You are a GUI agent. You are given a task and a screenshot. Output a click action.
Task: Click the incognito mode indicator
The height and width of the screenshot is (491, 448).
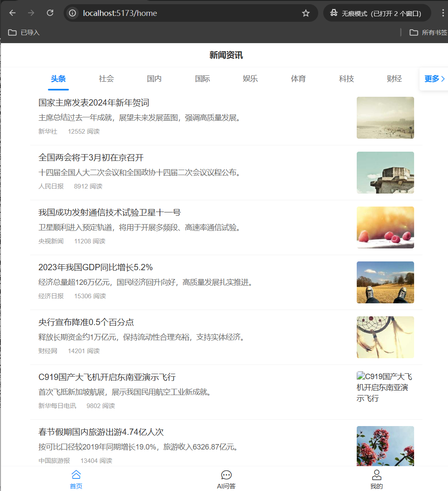(376, 13)
